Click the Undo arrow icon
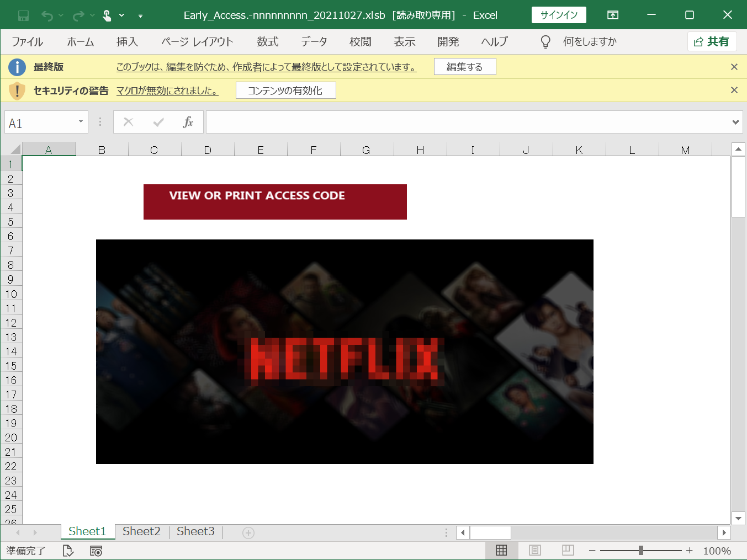The width and height of the screenshot is (747, 560). (47, 15)
